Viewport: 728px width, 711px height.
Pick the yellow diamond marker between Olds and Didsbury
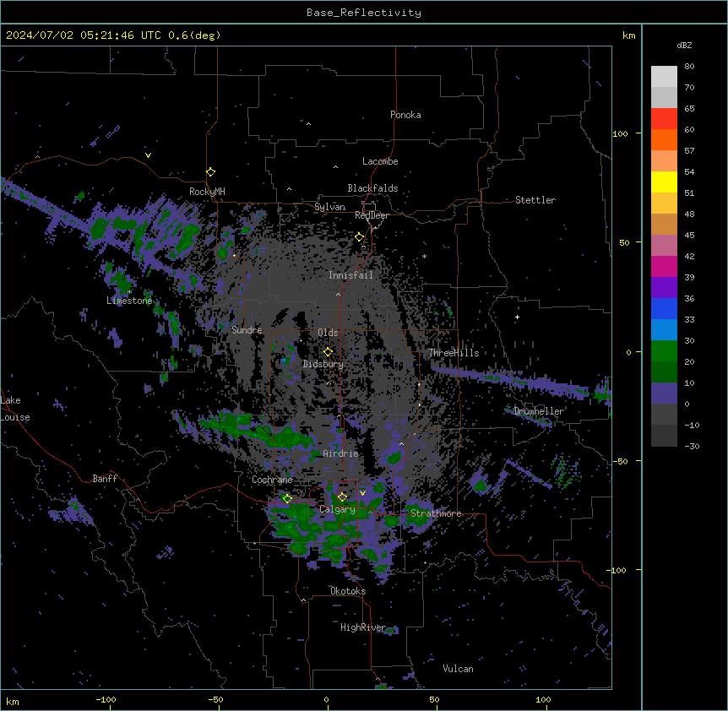328,352
